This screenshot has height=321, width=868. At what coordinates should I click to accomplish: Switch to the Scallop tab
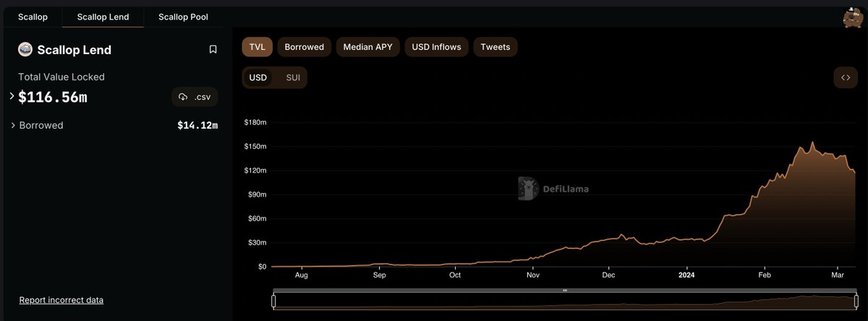[x=33, y=16]
